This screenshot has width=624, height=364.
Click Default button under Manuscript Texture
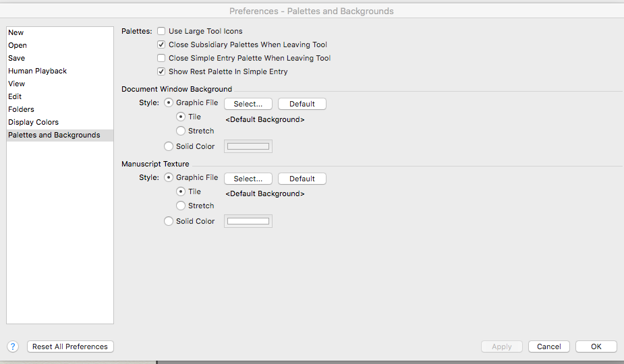302,179
